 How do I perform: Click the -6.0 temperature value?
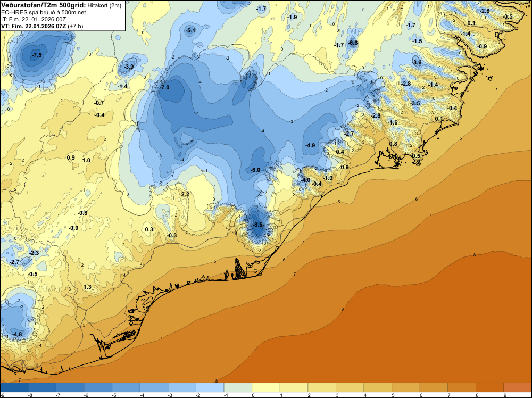255,170
